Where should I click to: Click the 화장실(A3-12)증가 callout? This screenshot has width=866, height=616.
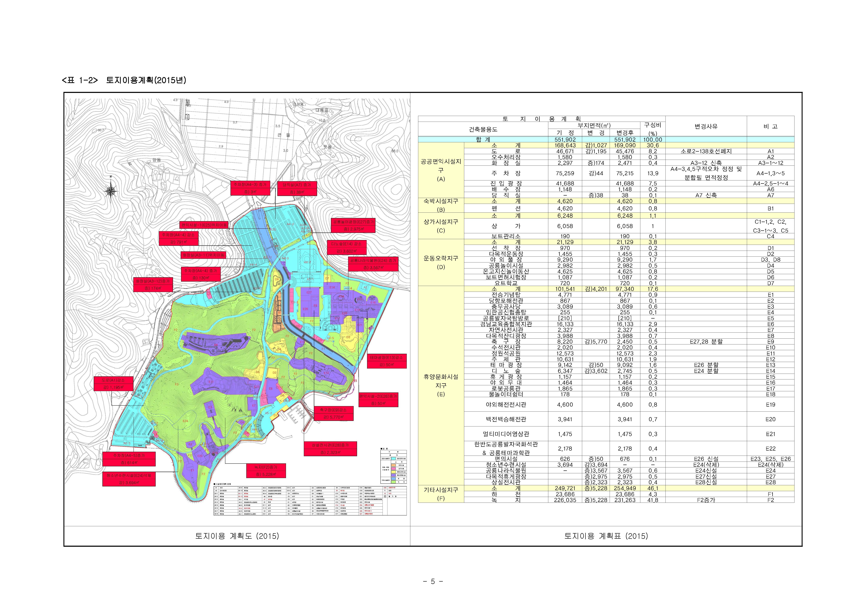[153, 284]
